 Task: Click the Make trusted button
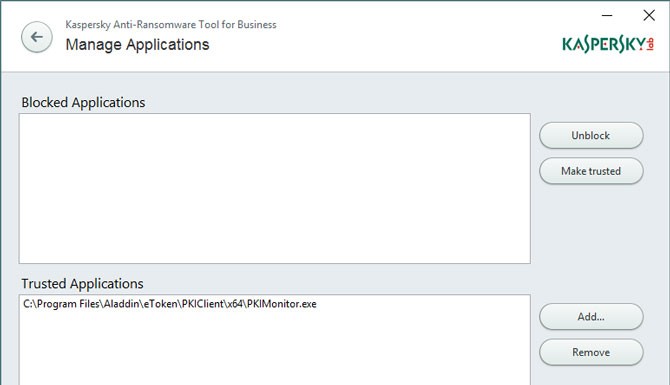tap(591, 171)
